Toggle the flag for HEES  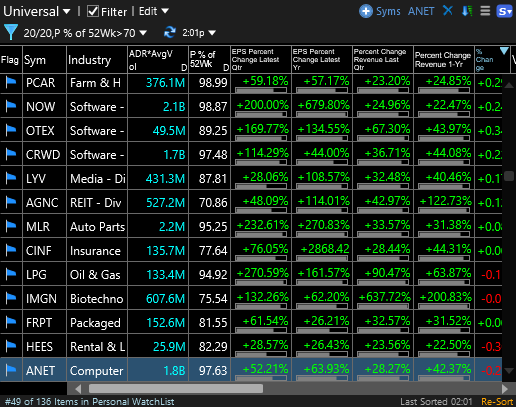[11, 346]
